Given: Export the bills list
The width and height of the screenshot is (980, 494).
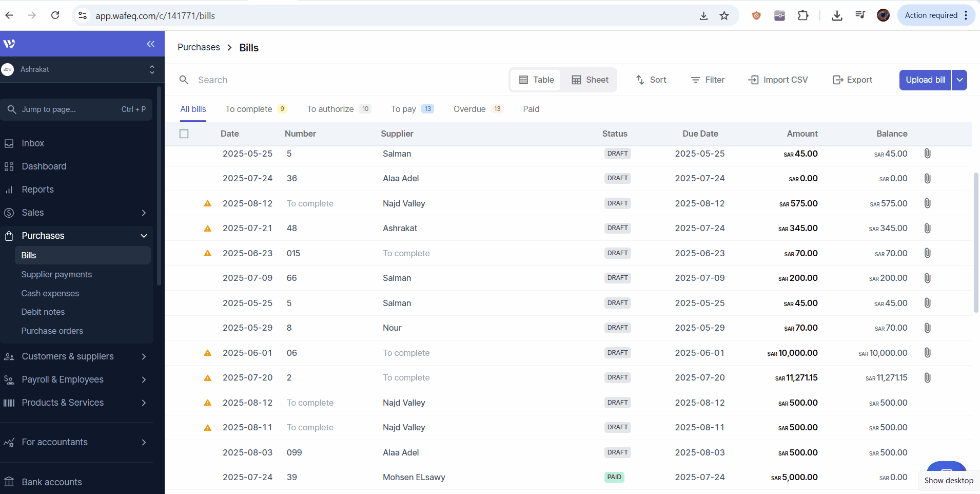Looking at the screenshot, I should 852,80.
